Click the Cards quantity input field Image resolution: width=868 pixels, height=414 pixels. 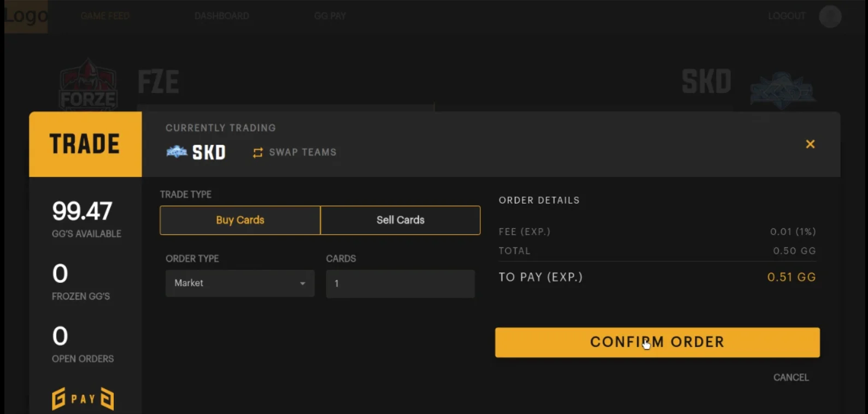[400, 283]
